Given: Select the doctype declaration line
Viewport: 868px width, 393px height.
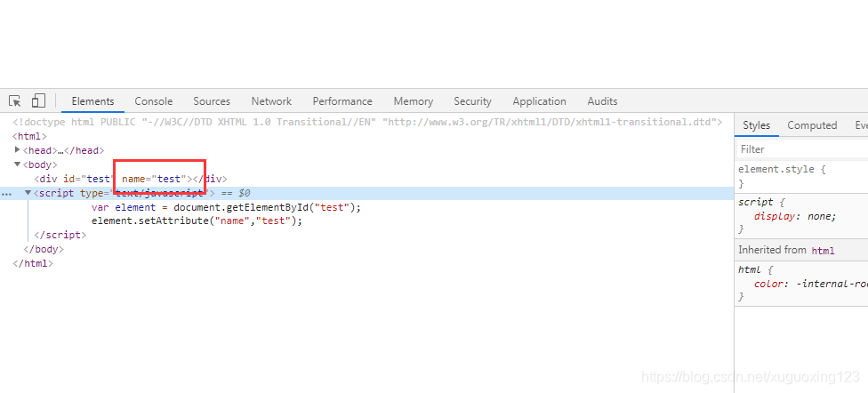Looking at the screenshot, I should click(367, 122).
